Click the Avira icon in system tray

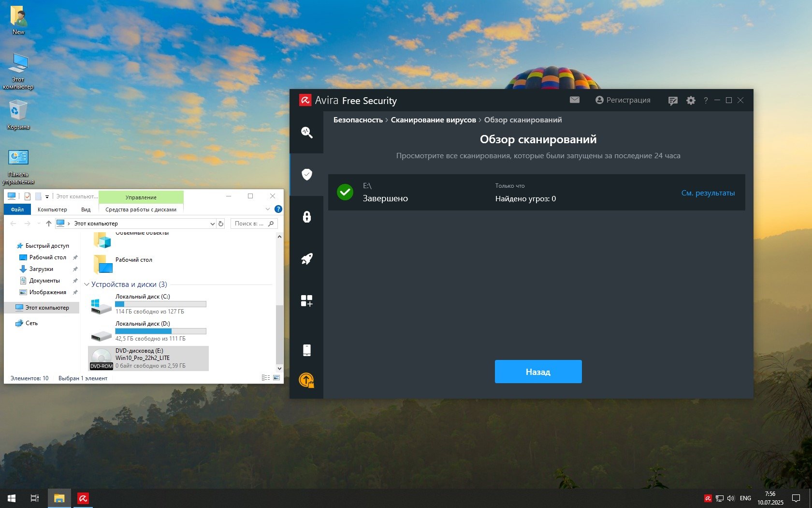[708, 498]
